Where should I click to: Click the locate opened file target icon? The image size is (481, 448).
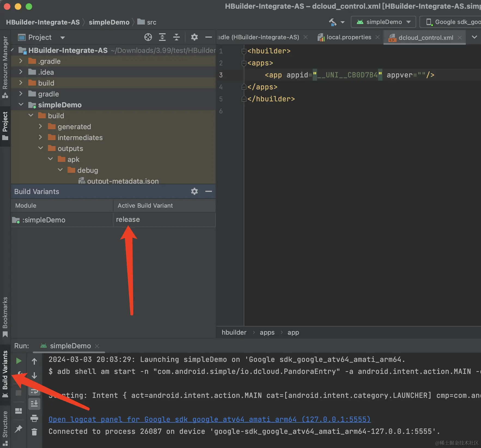tap(148, 37)
